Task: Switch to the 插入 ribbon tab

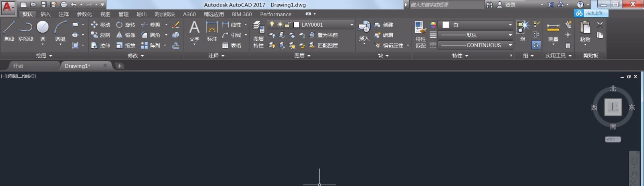Action: (x=45, y=14)
